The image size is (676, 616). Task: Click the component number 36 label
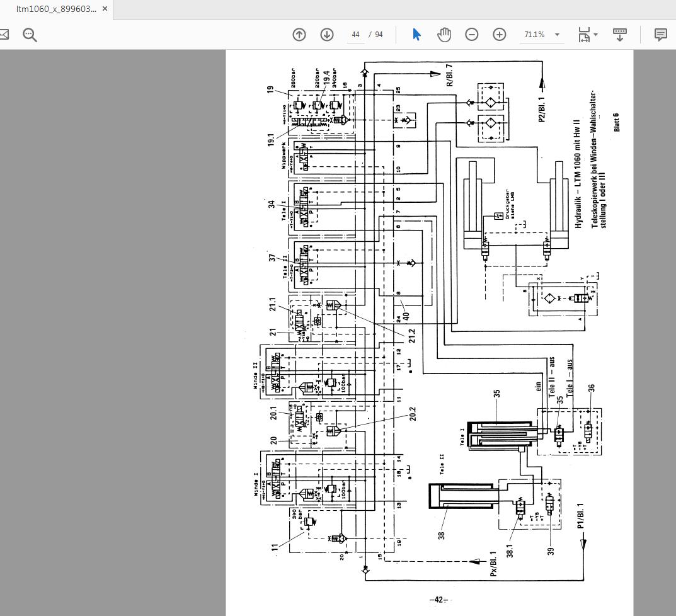click(x=591, y=388)
